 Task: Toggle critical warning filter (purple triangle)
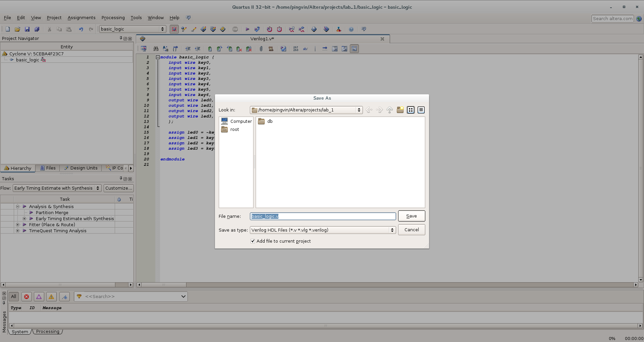pos(39,296)
